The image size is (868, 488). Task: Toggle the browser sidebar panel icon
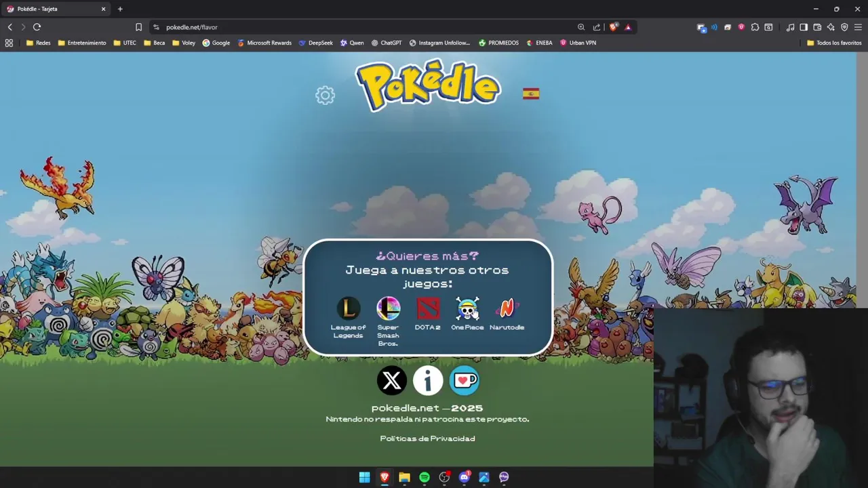pyautogui.click(x=804, y=27)
